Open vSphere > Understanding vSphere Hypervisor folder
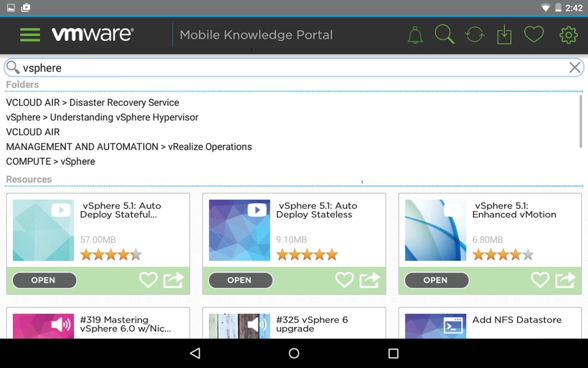The width and height of the screenshot is (588, 368). 102,117
